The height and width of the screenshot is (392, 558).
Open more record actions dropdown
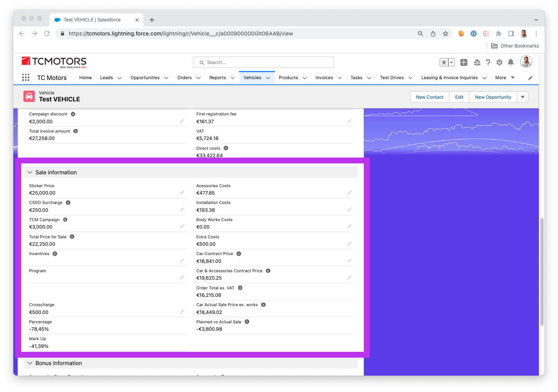(x=523, y=97)
